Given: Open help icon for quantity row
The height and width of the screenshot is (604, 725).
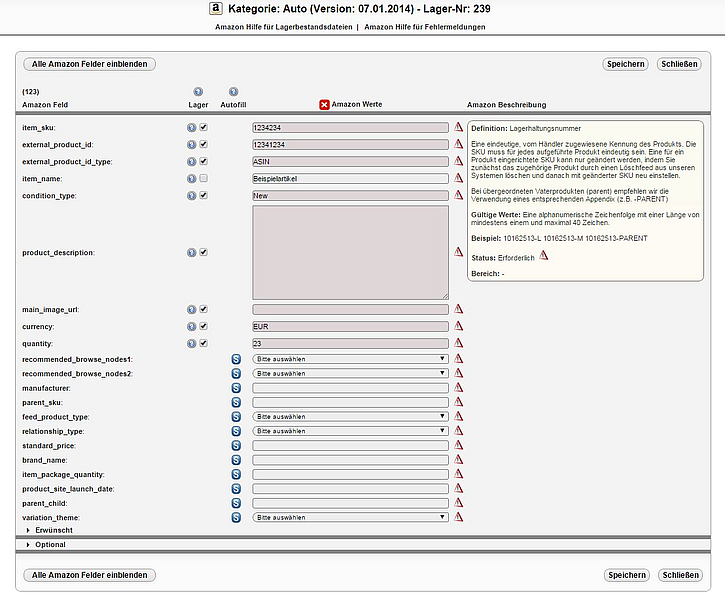Looking at the screenshot, I should 191,344.
